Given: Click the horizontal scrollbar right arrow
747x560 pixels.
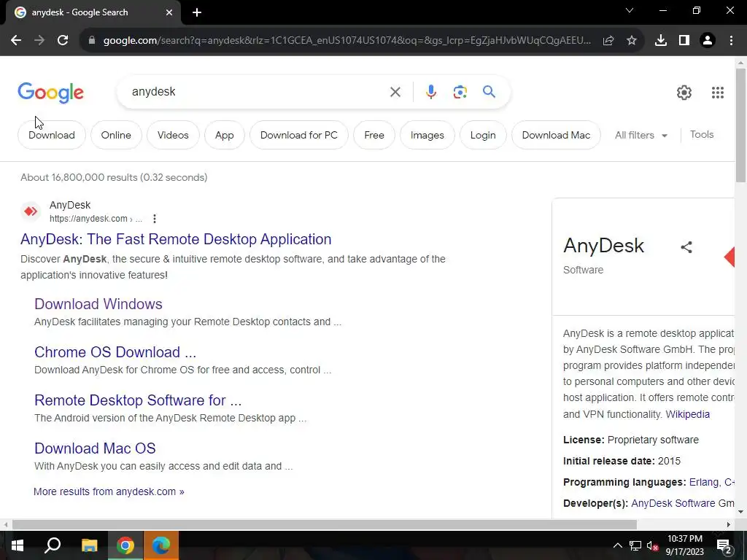Looking at the screenshot, I should (x=728, y=524).
